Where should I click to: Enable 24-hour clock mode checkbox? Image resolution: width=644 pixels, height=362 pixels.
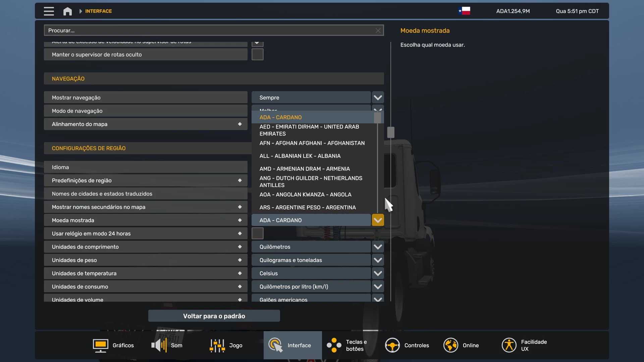257,233
